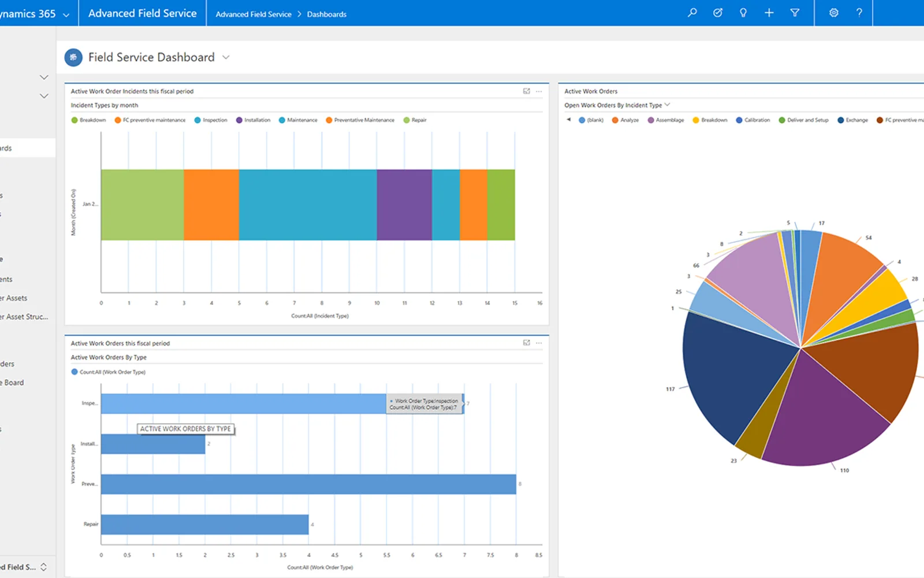Toggle Installation legend series
924x578 pixels.
point(253,120)
